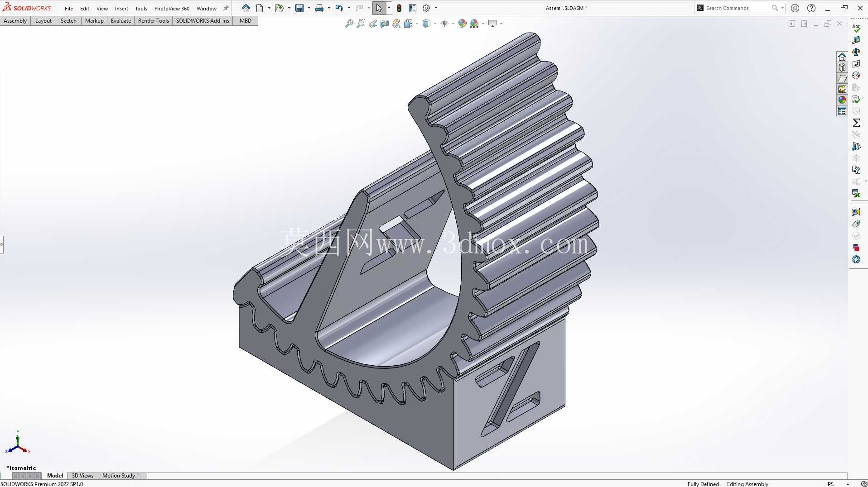Expand the Undo history dropdown arrow
The image size is (868, 487).
click(349, 8)
